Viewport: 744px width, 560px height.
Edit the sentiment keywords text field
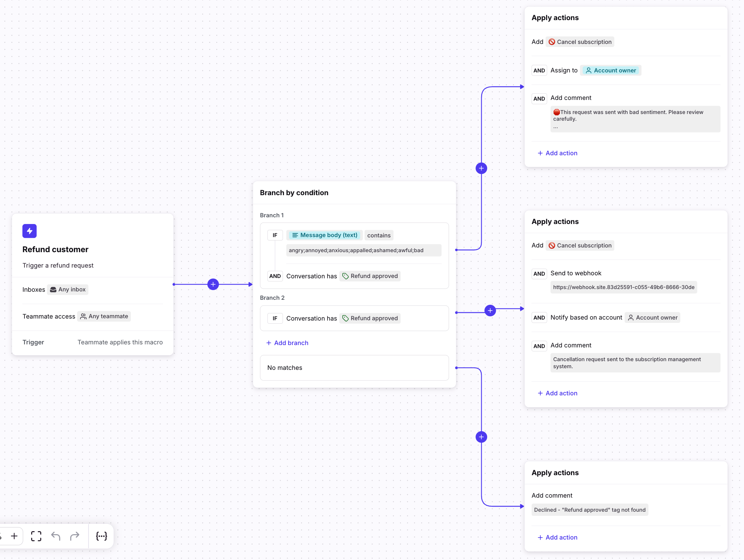coord(363,250)
